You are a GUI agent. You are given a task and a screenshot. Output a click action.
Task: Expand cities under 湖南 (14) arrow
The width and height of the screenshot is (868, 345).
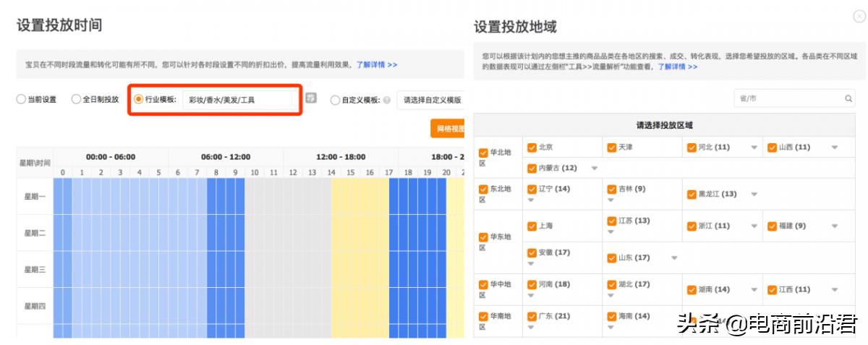click(754, 290)
